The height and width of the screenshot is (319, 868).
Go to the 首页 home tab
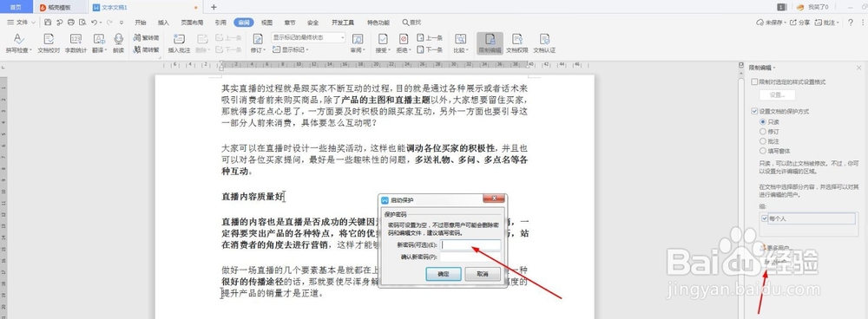(16, 7)
